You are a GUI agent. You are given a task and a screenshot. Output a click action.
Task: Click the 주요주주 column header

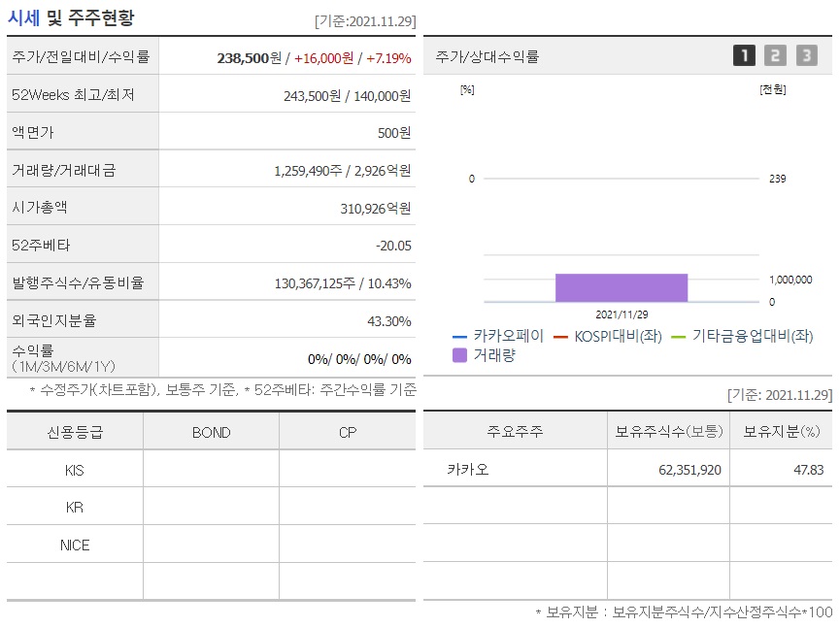pyautogui.click(x=515, y=431)
